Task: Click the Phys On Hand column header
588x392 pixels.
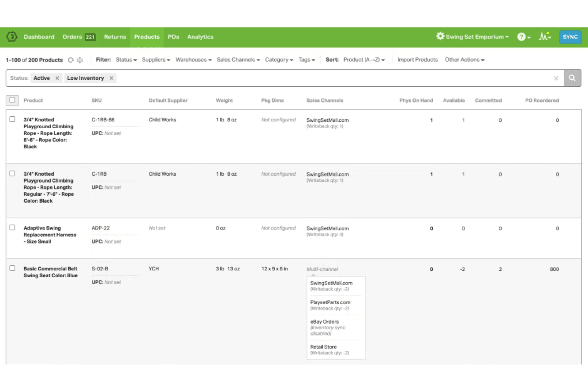Action: 416,100
